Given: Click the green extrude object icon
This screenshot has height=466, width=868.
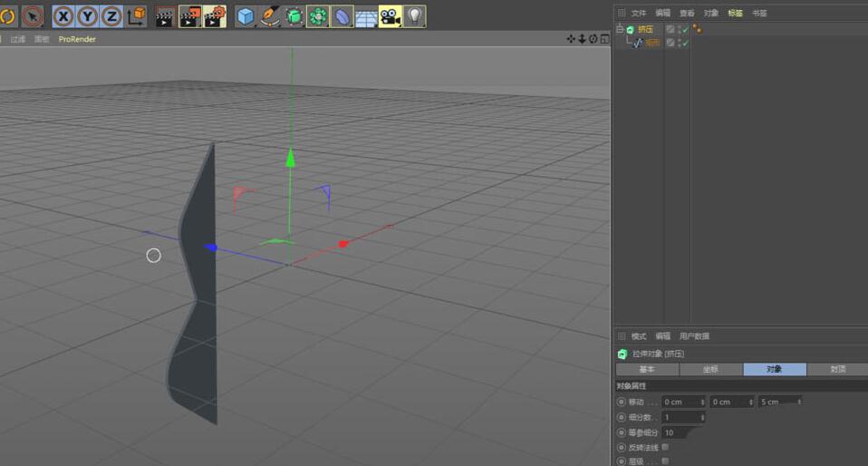Looking at the screenshot, I should tap(631, 29).
